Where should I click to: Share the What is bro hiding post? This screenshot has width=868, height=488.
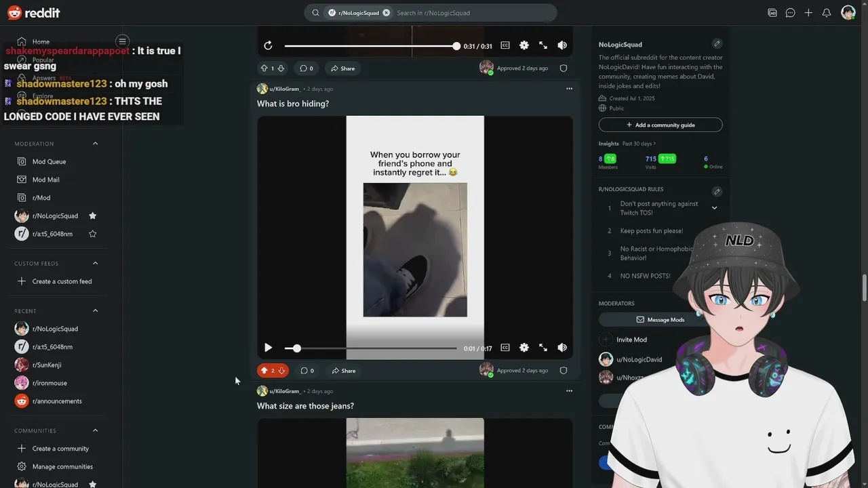(344, 371)
